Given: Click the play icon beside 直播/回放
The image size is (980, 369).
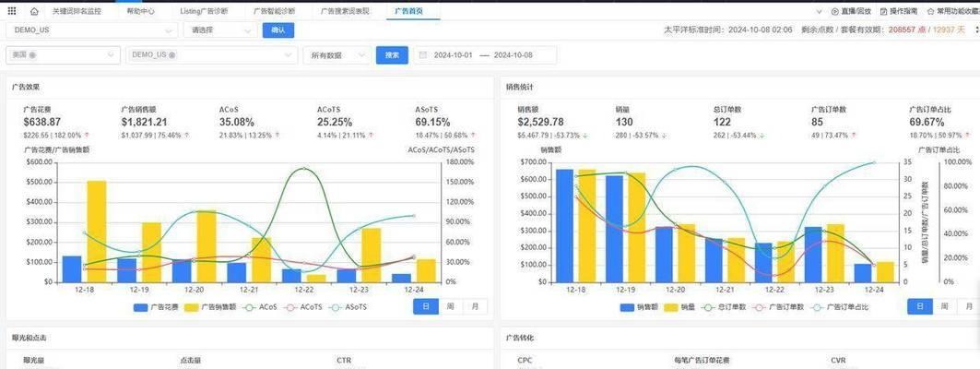Looking at the screenshot, I should point(834,11).
